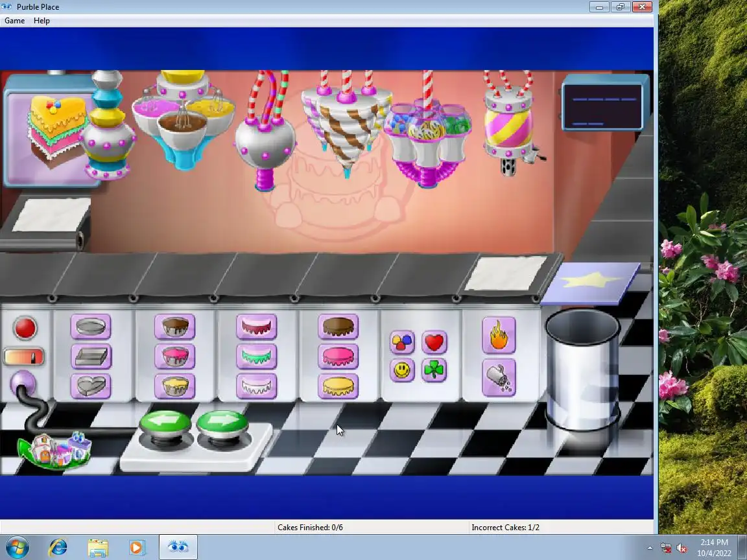This screenshot has width=747, height=560.
Task: Click the round red button on control panel
Action: pos(25,327)
